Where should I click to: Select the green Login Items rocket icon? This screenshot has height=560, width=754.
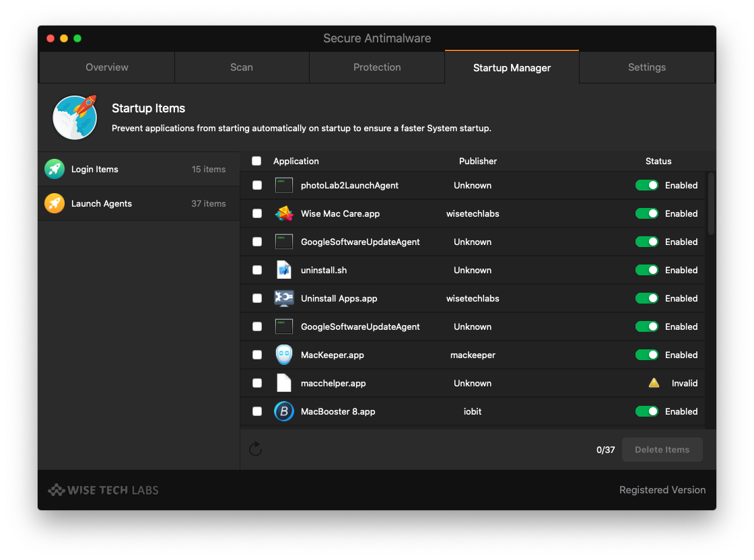click(x=55, y=169)
